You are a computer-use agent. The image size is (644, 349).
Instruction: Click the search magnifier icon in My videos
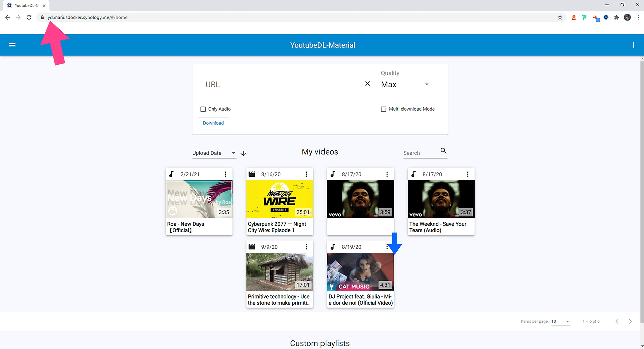click(443, 151)
